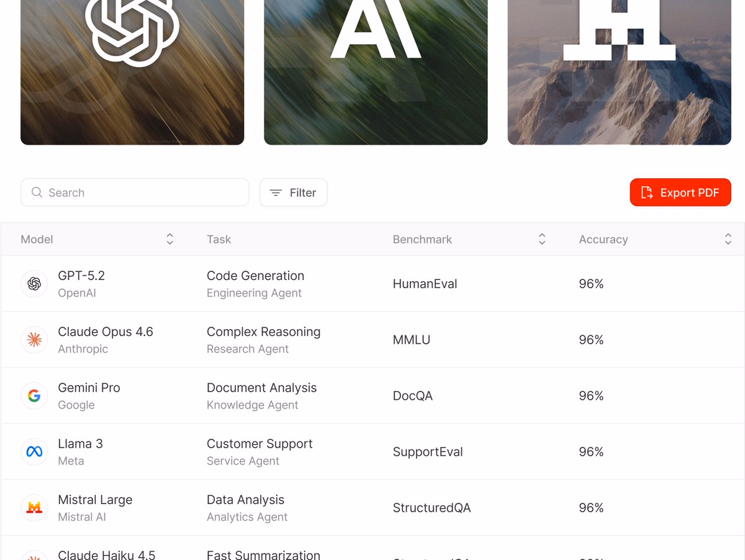Open the OpenAI logo card thumbnail

click(132, 72)
